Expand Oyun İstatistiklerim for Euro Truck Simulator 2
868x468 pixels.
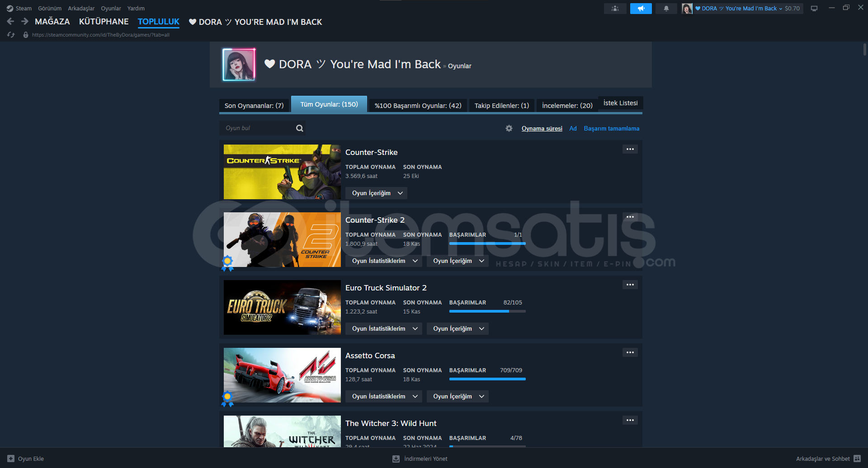click(384, 328)
